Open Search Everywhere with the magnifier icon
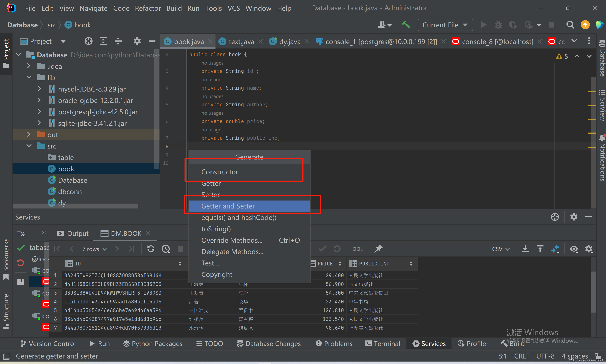This screenshot has width=606, height=364. 570,24
